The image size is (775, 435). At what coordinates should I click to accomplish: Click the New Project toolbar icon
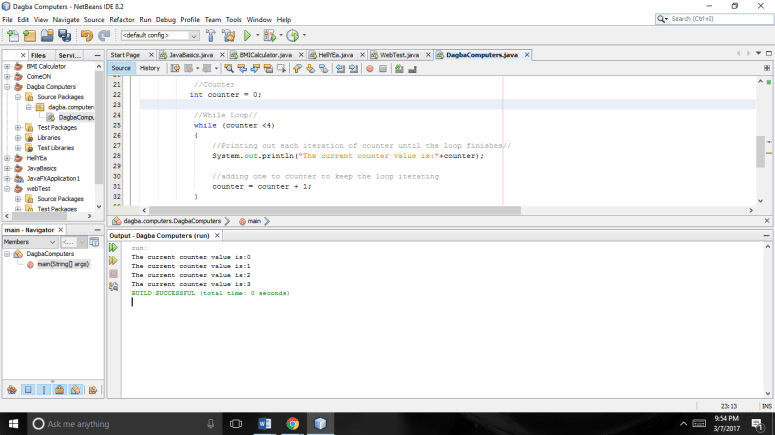[x=30, y=35]
